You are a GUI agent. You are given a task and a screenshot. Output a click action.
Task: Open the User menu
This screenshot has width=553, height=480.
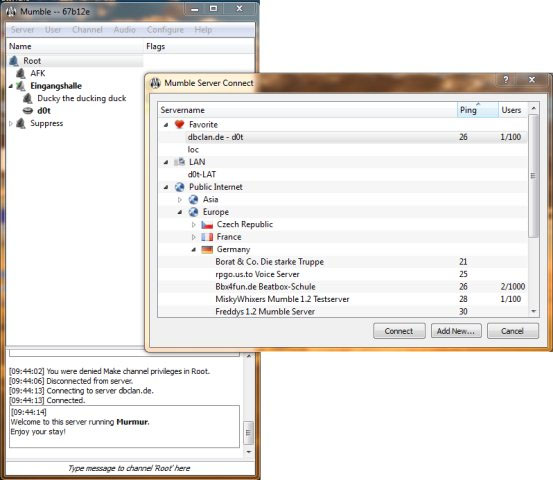pos(53,30)
